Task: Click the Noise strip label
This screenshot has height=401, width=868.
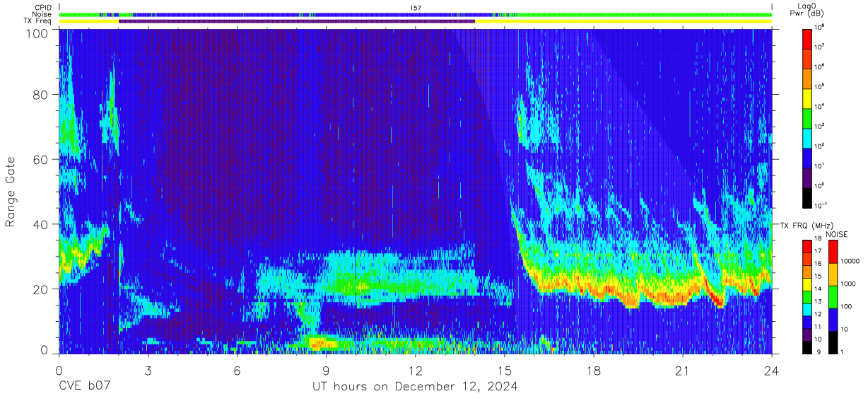Action: click(x=41, y=14)
